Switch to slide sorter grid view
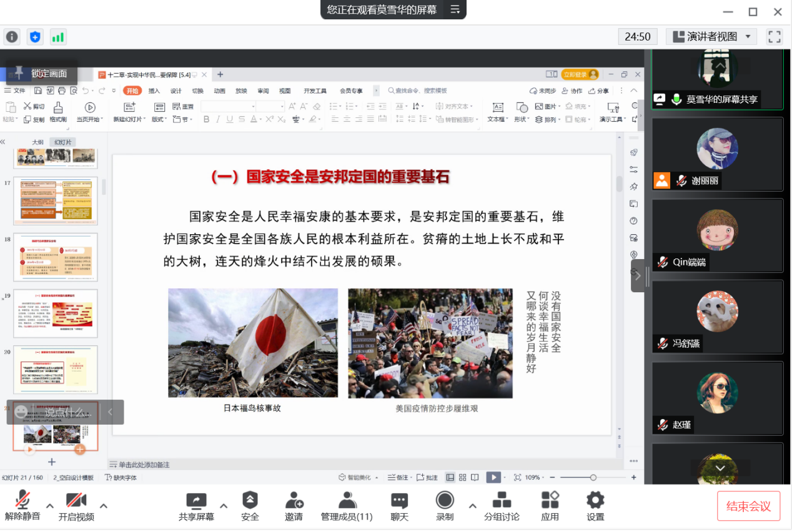Screen dimensions: 792x532 462,478
